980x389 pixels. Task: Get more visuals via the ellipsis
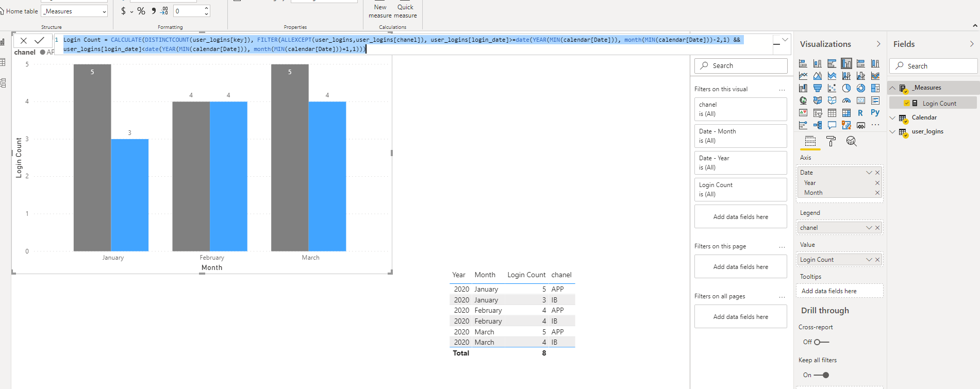pyautogui.click(x=875, y=125)
